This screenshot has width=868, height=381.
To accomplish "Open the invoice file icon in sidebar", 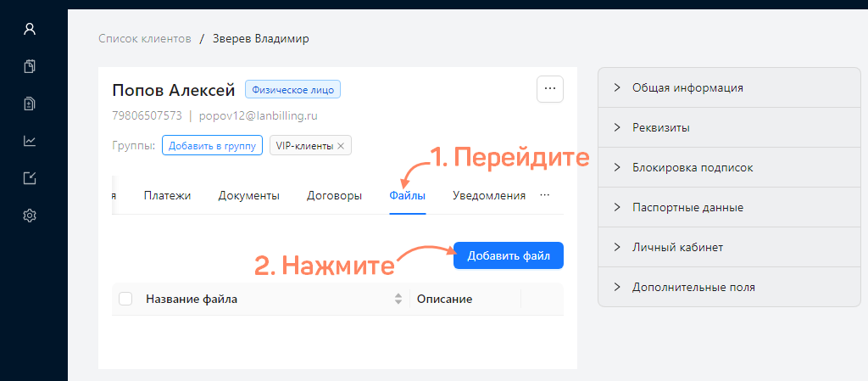I will (x=30, y=104).
